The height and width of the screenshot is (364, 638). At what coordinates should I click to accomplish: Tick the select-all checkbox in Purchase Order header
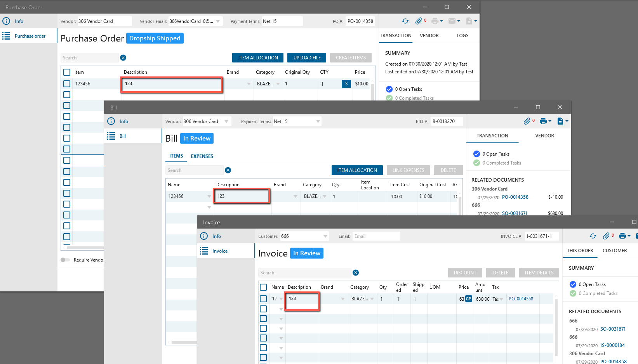point(67,72)
